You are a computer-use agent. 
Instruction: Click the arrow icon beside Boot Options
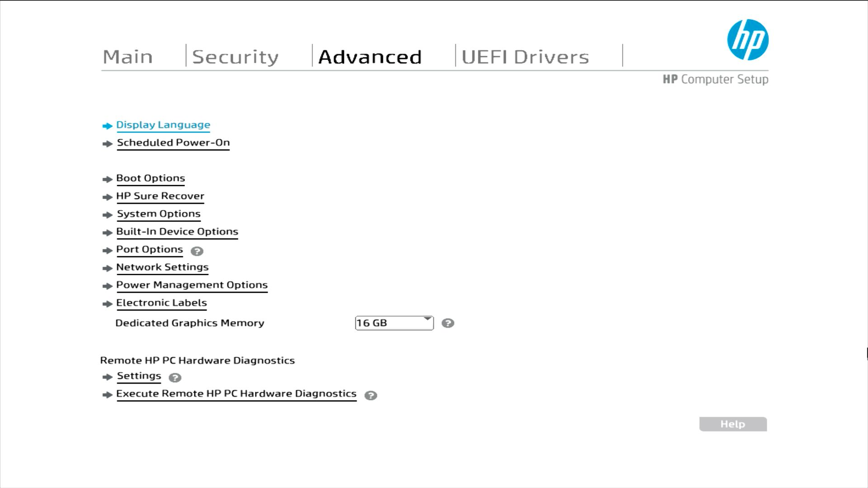[x=107, y=179]
